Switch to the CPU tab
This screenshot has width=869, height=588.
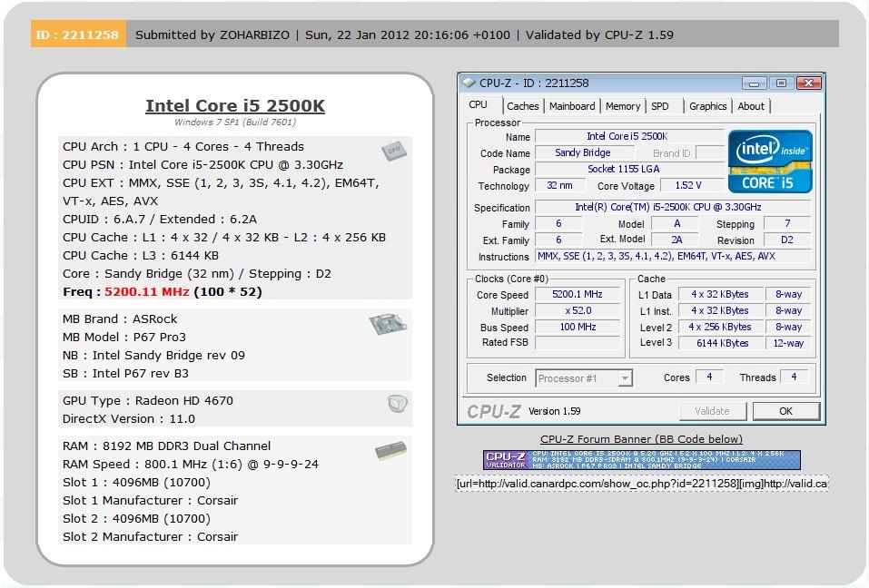coord(479,104)
